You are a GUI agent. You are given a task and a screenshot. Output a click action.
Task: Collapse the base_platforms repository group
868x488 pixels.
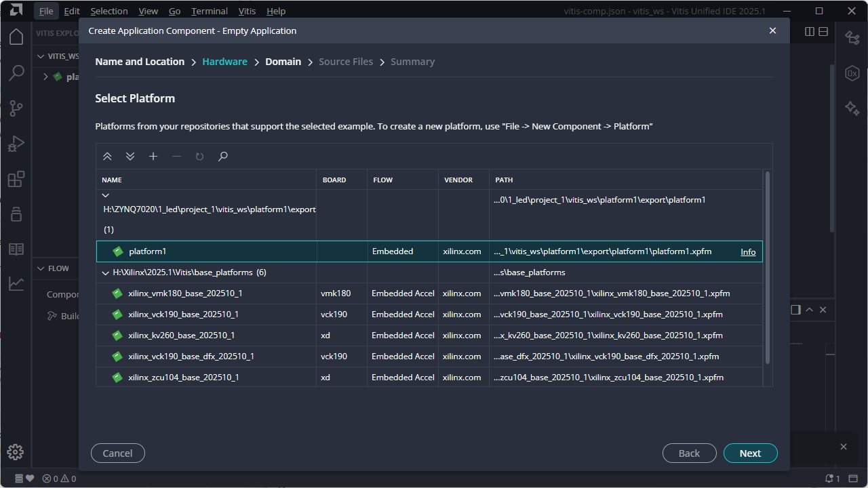click(x=105, y=272)
